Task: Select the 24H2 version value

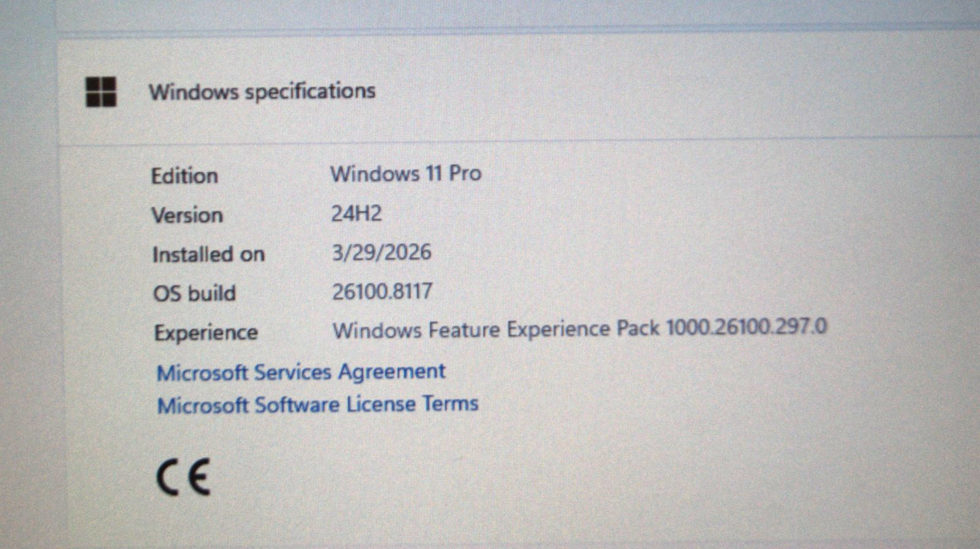Action: [356, 213]
